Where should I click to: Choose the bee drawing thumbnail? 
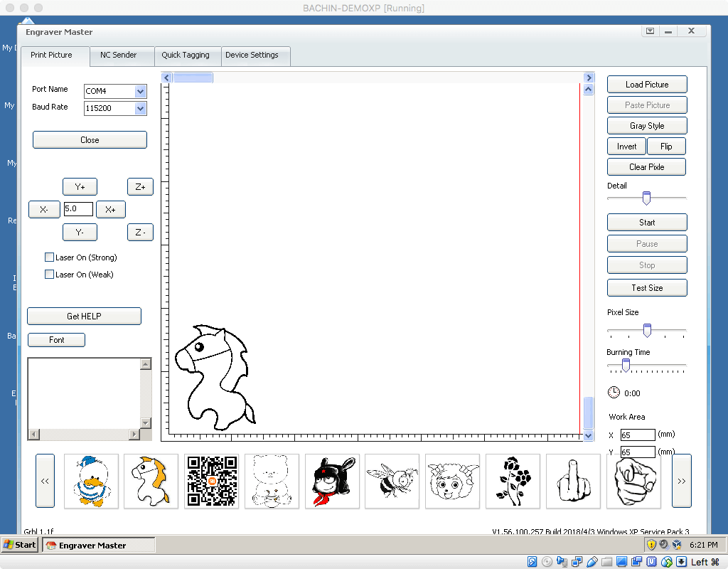coord(392,482)
